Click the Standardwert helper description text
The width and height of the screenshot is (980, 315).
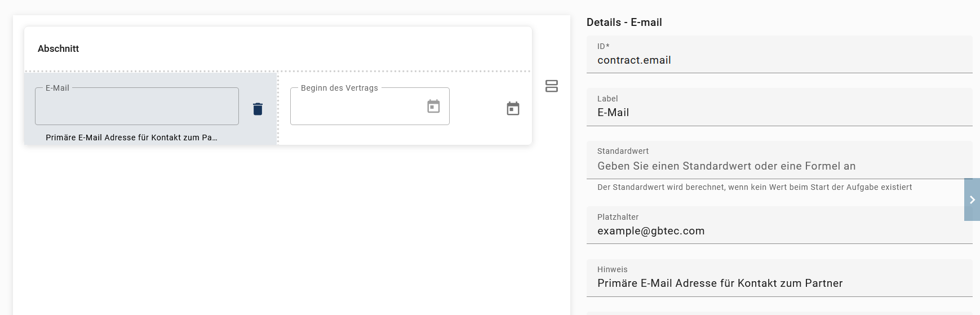(x=755, y=187)
